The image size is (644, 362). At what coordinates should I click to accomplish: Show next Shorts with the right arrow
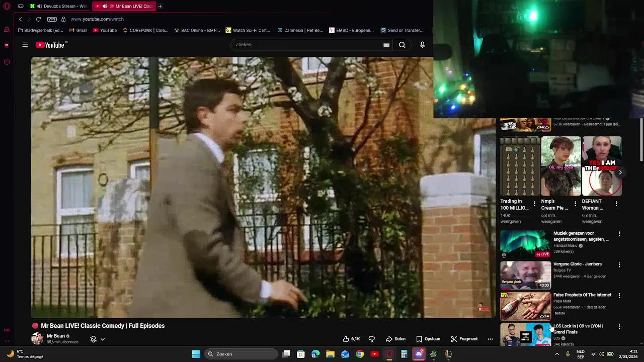[620, 172]
